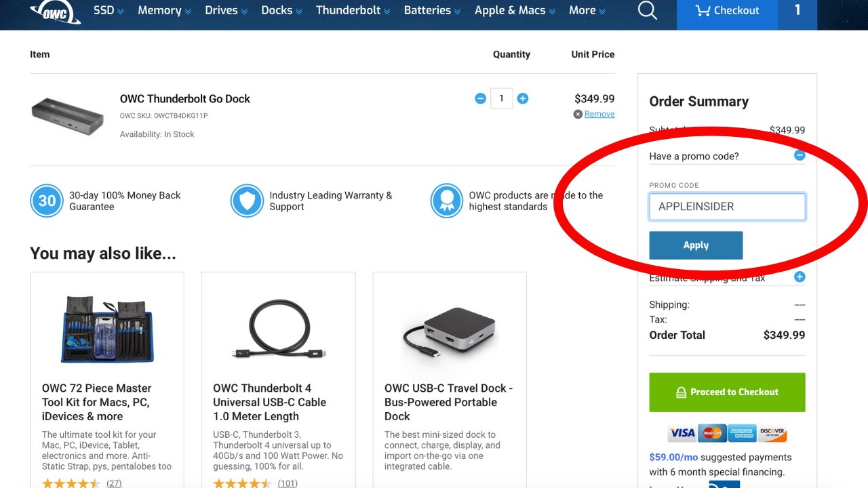Collapse the promo code section
The width and height of the screenshot is (868, 488).
coord(800,155)
